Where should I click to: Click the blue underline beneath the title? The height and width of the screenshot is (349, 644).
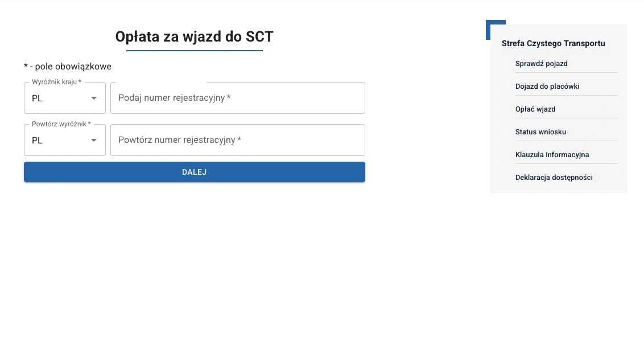click(x=194, y=51)
